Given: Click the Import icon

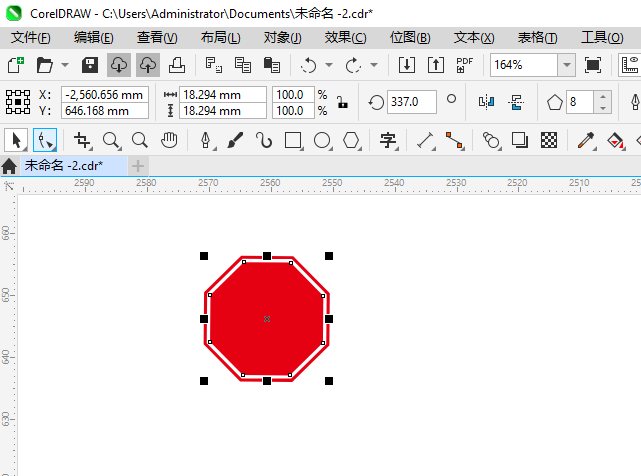Looking at the screenshot, I should (407, 65).
